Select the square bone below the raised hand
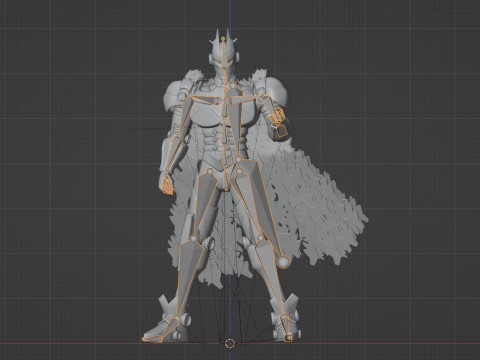This screenshot has width=480, height=360. click(x=282, y=131)
